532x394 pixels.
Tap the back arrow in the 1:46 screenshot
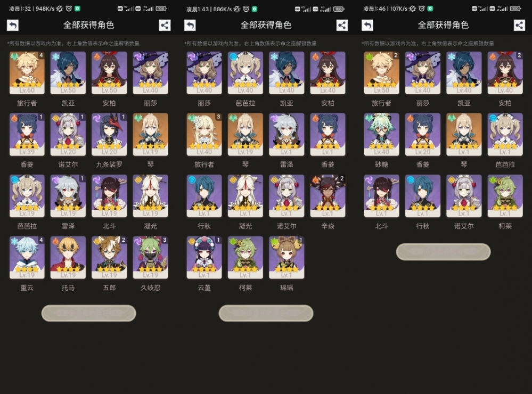point(367,25)
